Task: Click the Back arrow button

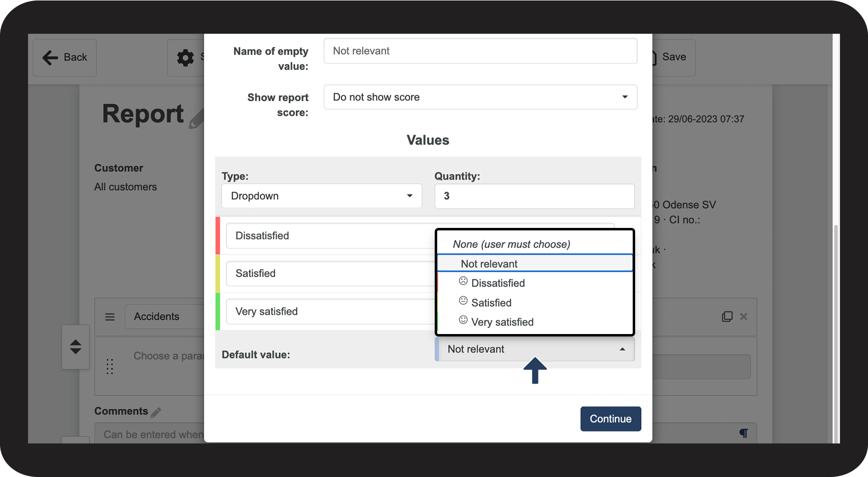Action: (x=64, y=57)
